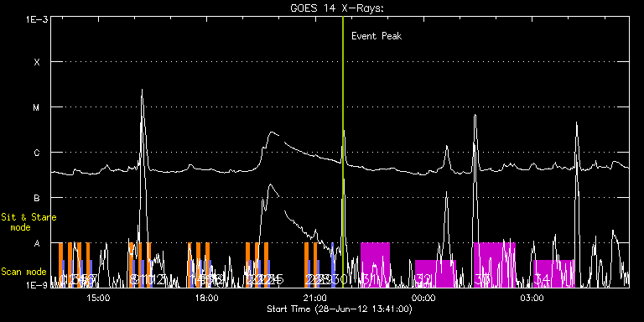Click the "21:00" time axis label

316,298
